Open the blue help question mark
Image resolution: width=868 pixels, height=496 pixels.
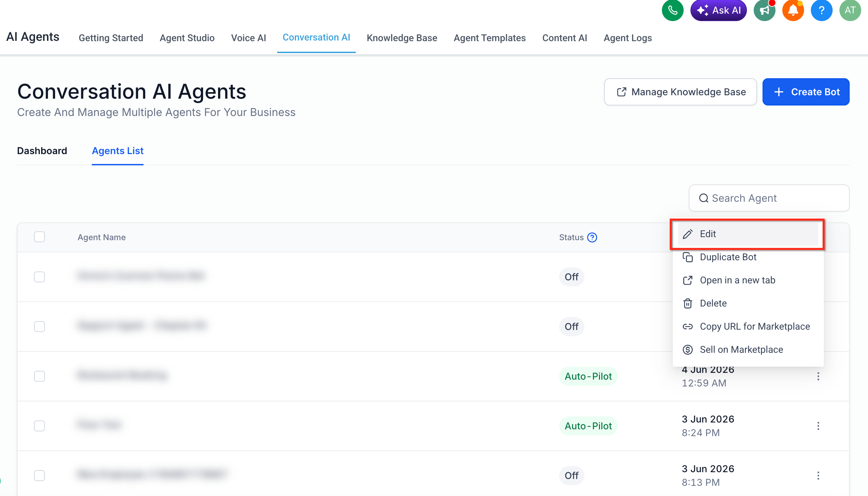[x=821, y=10]
